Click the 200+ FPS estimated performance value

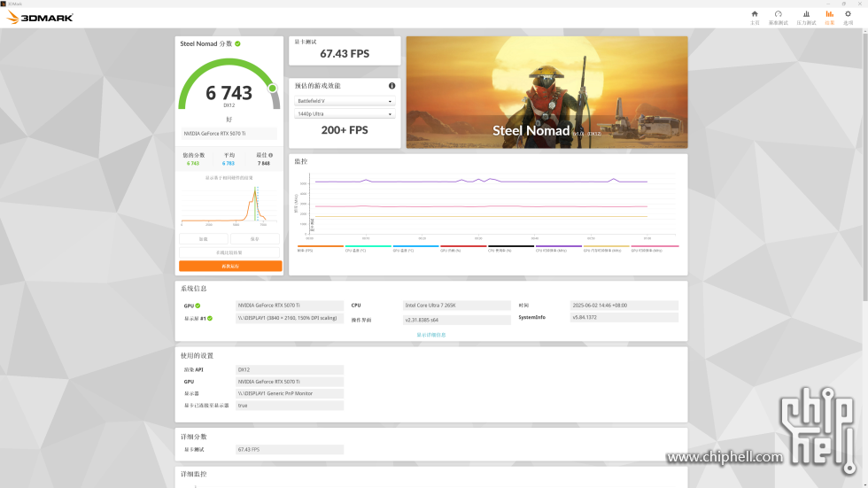(x=345, y=130)
